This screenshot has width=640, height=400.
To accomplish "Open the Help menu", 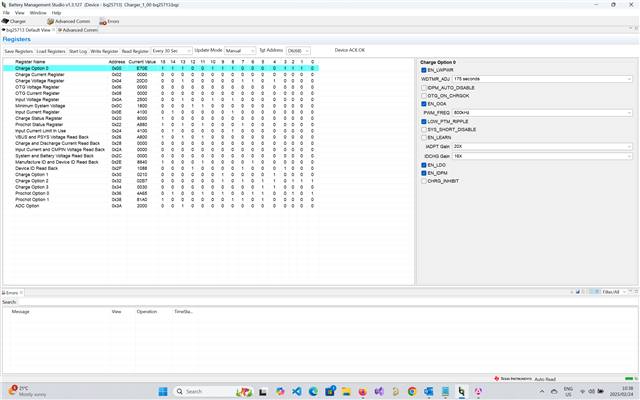I will [56, 13].
